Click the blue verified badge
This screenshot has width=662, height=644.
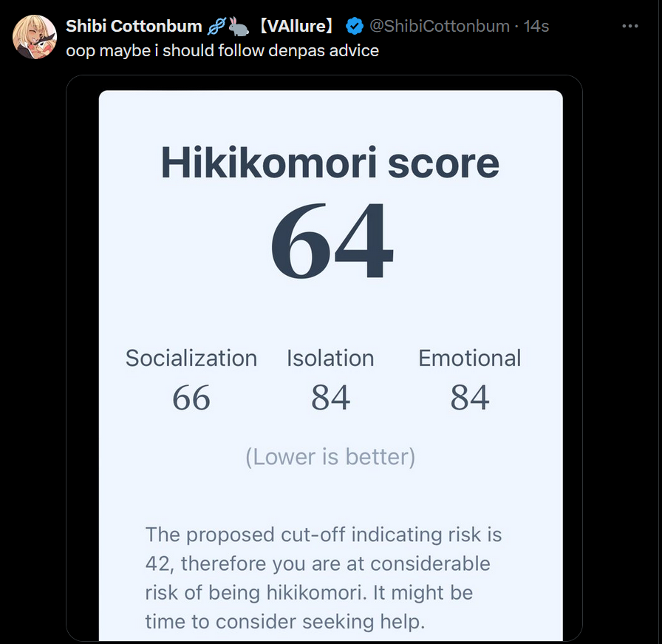click(x=355, y=27)
